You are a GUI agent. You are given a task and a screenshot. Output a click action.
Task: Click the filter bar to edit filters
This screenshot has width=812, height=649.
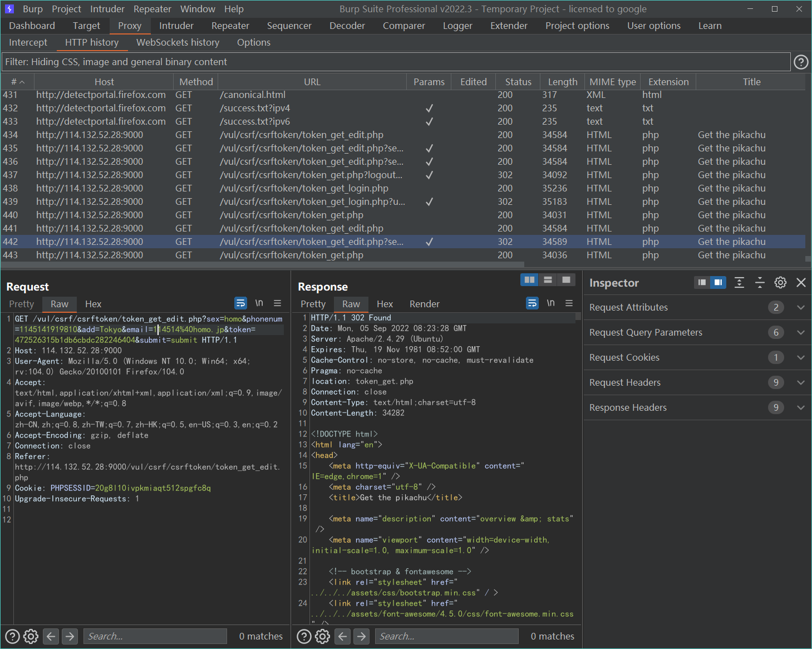point(396,62)
